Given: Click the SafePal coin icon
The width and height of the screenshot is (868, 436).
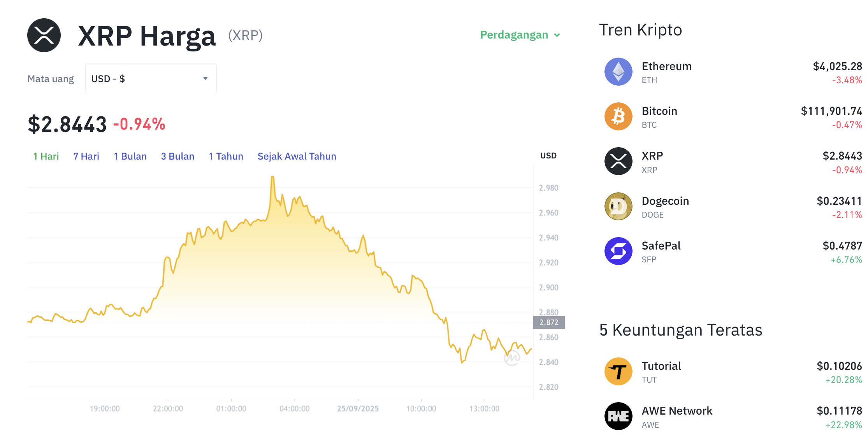Looking at the screenshot, I should click(618, 251).
